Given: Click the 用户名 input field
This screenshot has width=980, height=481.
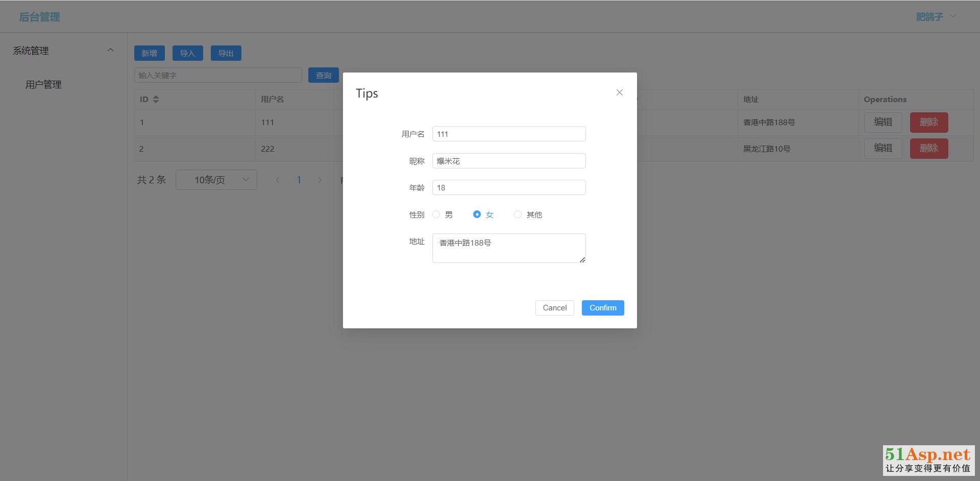Looking at the screenshot, I should click(509, 134).
